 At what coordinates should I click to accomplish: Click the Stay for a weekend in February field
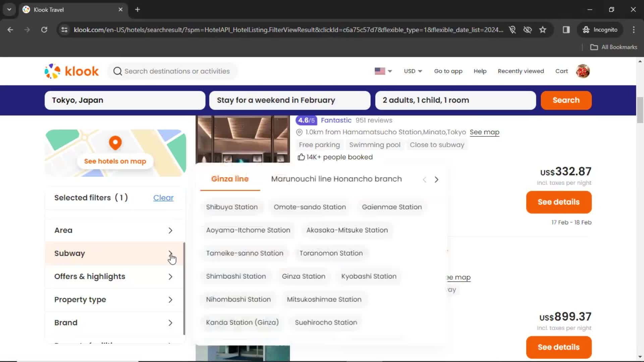coord(290,100)
